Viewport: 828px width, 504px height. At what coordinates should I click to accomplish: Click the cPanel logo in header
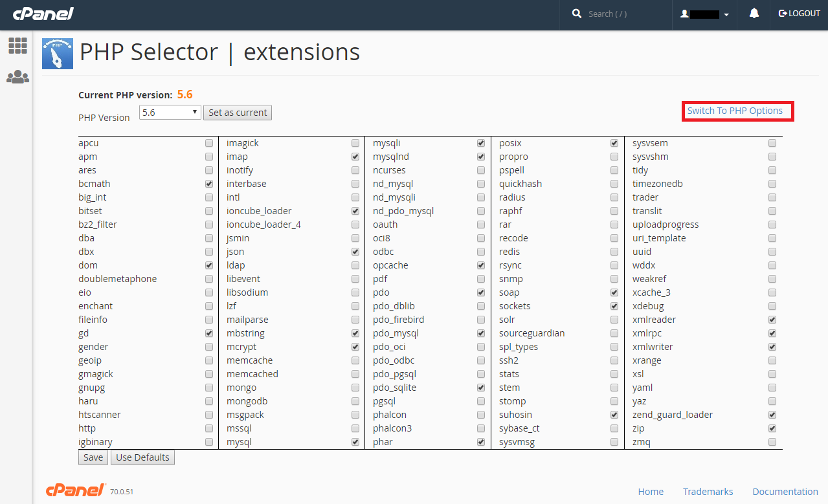click(43, 14)
